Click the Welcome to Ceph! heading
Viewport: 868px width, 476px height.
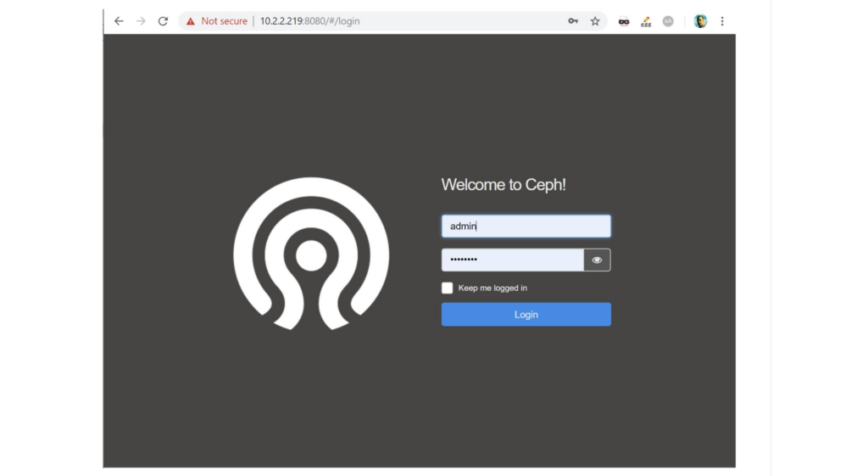(504, 184)
